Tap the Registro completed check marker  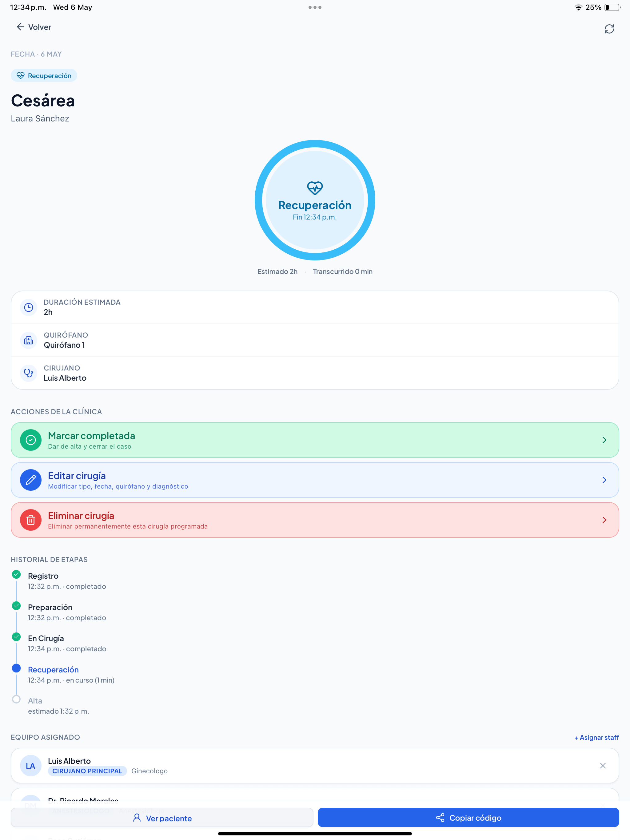[16, 574]
